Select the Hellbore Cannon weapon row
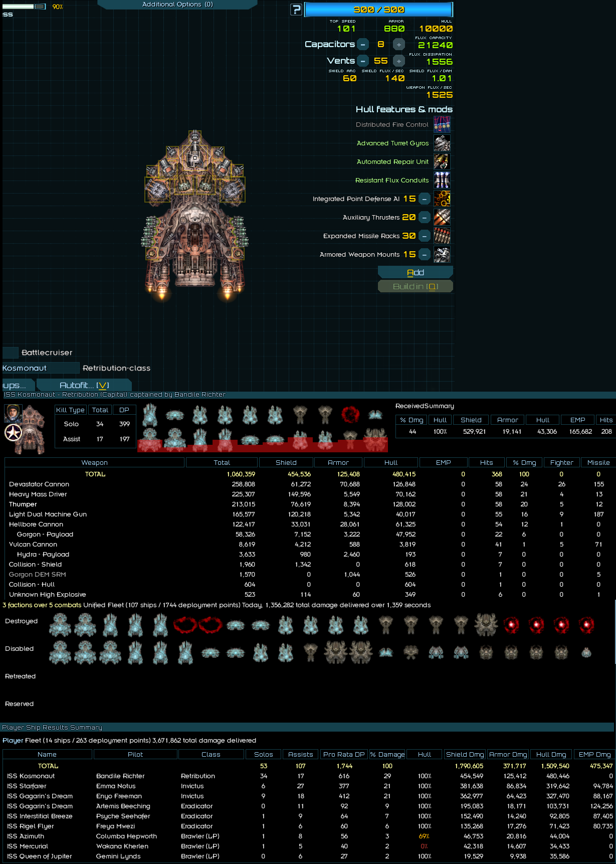616x864 pixels. (x=310, y=525)
